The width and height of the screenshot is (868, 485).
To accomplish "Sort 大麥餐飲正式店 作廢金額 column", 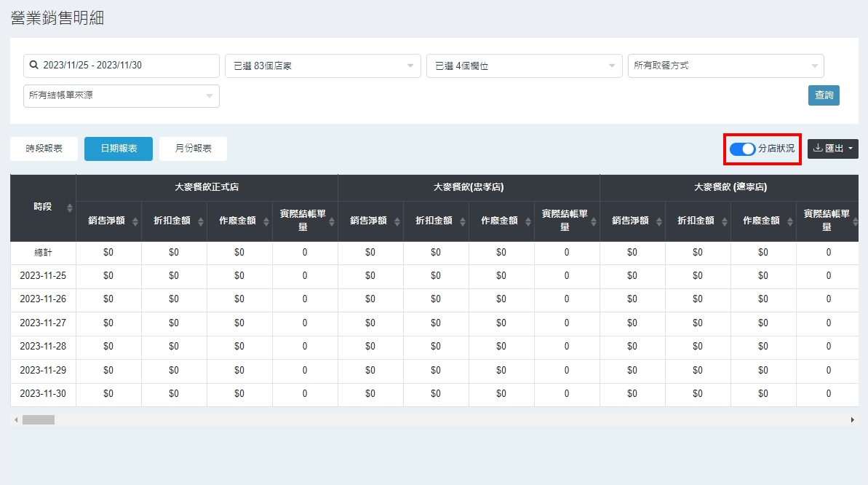I will click(x=266, y=221).
